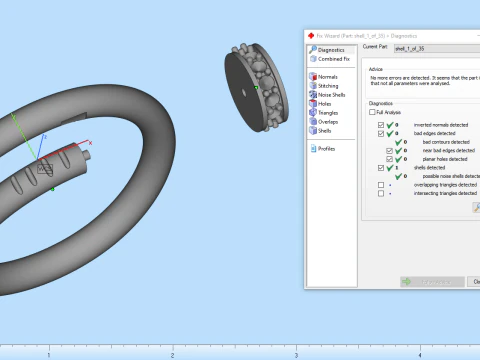
Task: Click the Current Part field showing shell_1_of_35
Action: pyautogui.click(x=437, y=49)
